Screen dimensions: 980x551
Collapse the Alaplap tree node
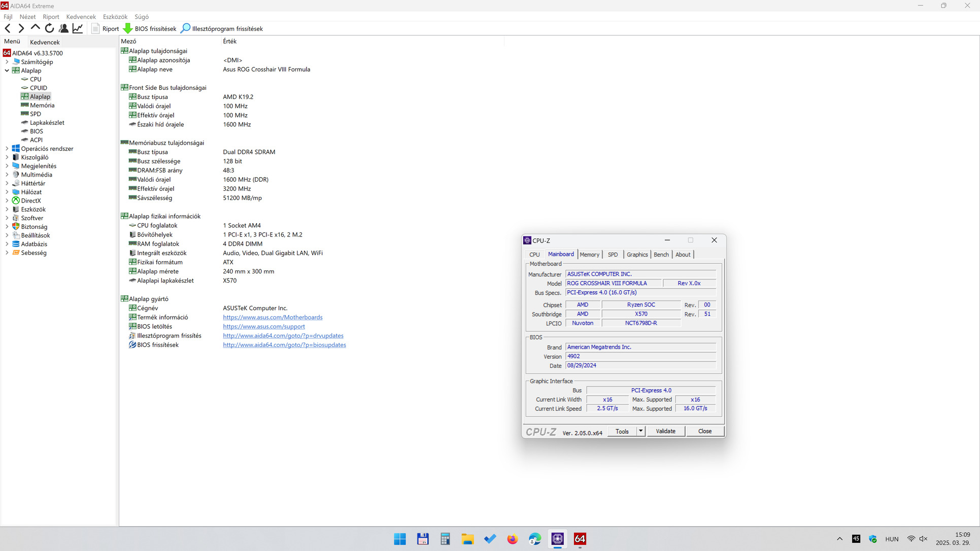(7, 71)
